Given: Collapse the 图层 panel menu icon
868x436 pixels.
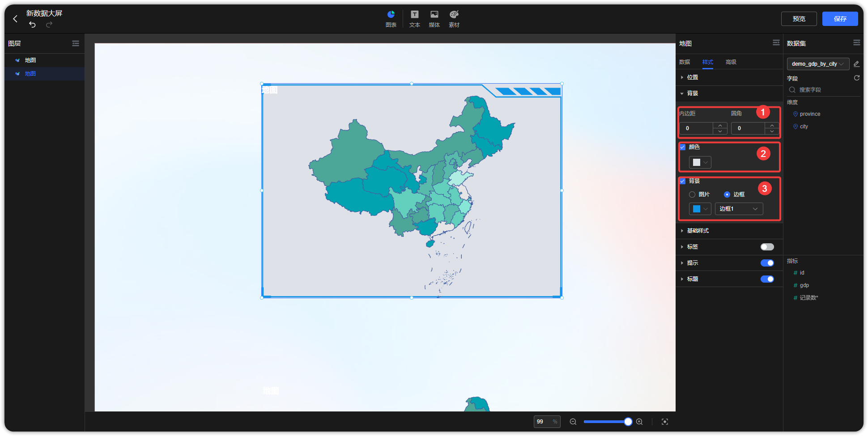Looking at the screenshot, I should point(76,43).
